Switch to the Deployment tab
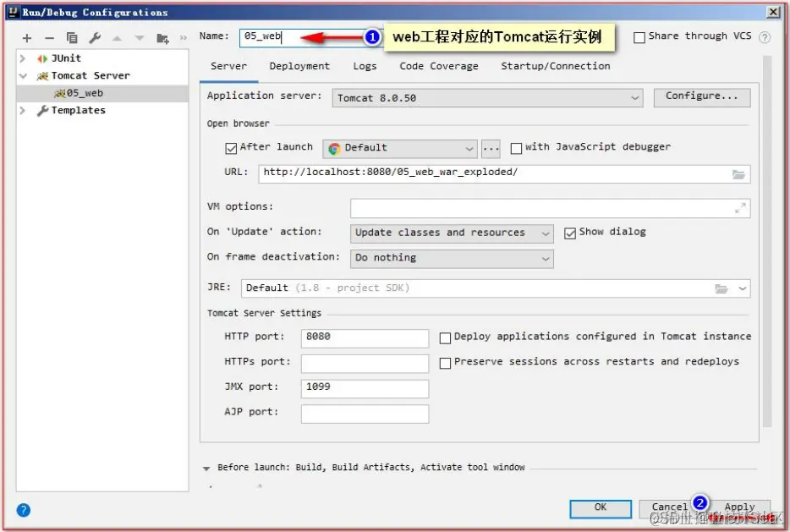This screenshot has height=532, width=790. [x=299, y=66]
